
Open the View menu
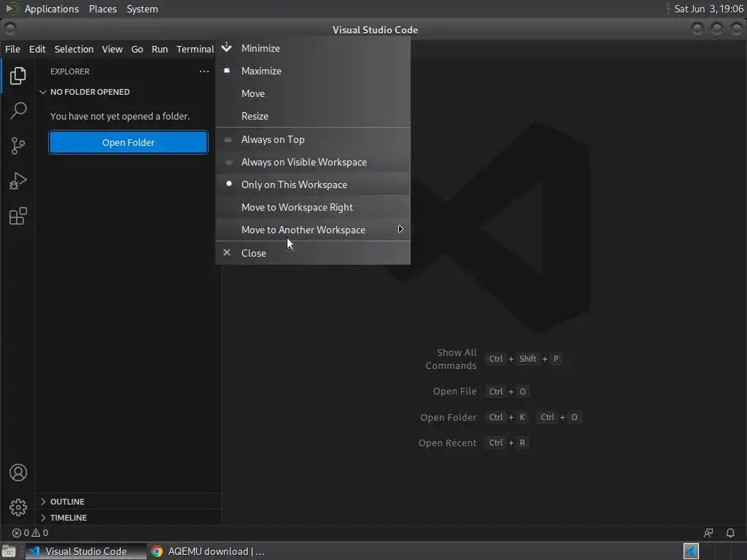[112, 49]
